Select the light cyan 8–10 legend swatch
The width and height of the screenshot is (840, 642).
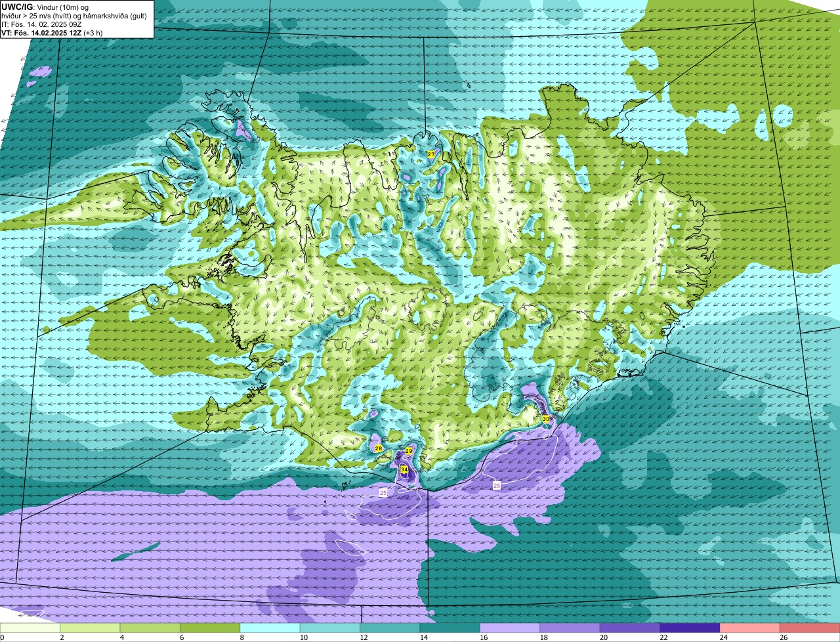click(270, 628)
